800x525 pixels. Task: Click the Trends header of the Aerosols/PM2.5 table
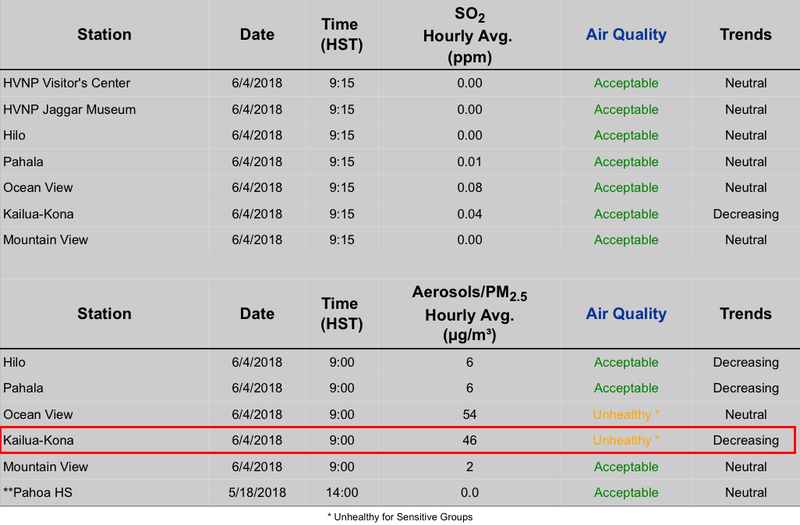[745, 313]
